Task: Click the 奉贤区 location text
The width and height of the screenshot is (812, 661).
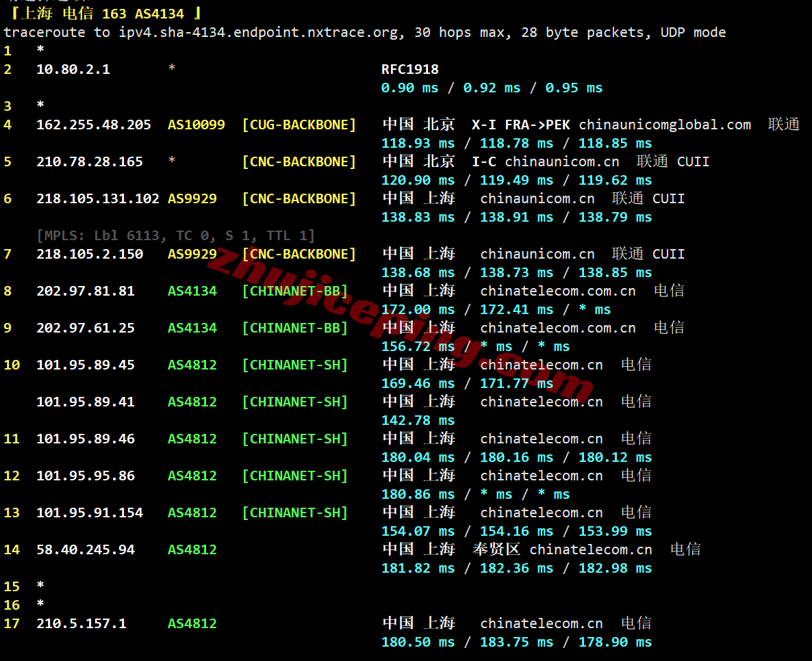Action: pyautogui.click(x=496, y=549)
